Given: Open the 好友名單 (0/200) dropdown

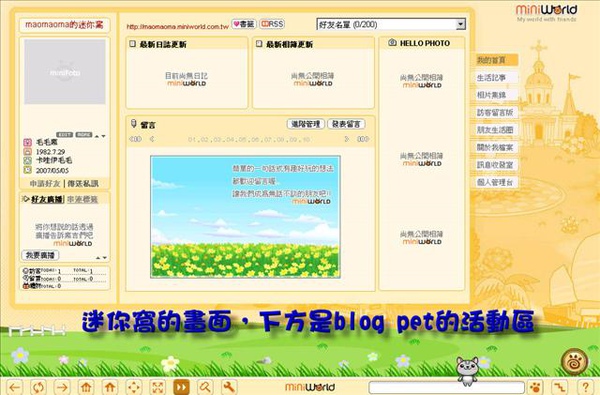Looking at the screenshot, I should pyautogui.click(x=391, y=24).
